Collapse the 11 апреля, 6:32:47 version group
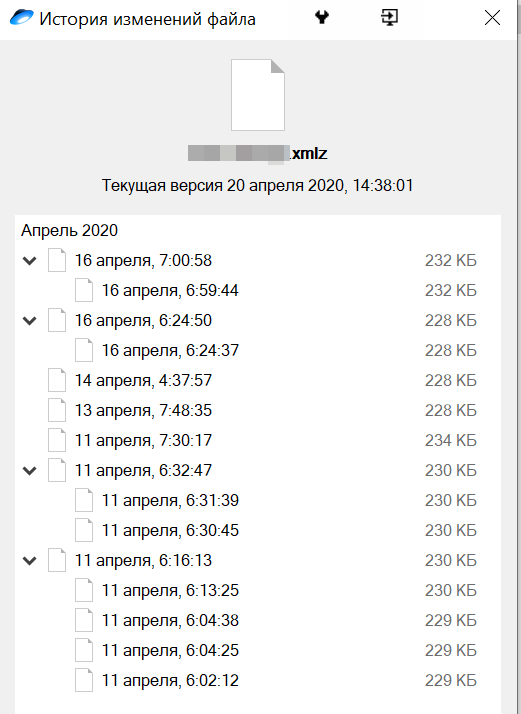Screen dimensions: 521x714 tap(30, 471)
